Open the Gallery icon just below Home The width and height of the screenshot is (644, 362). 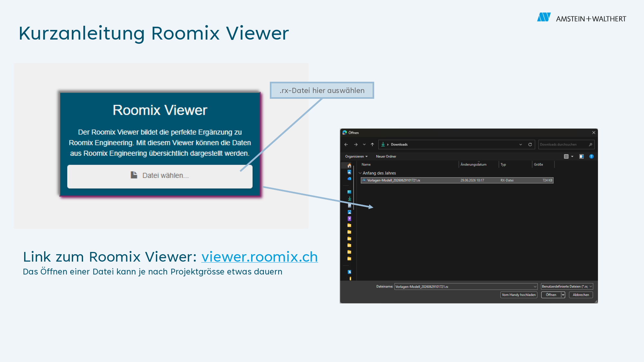tap(349, 172)
